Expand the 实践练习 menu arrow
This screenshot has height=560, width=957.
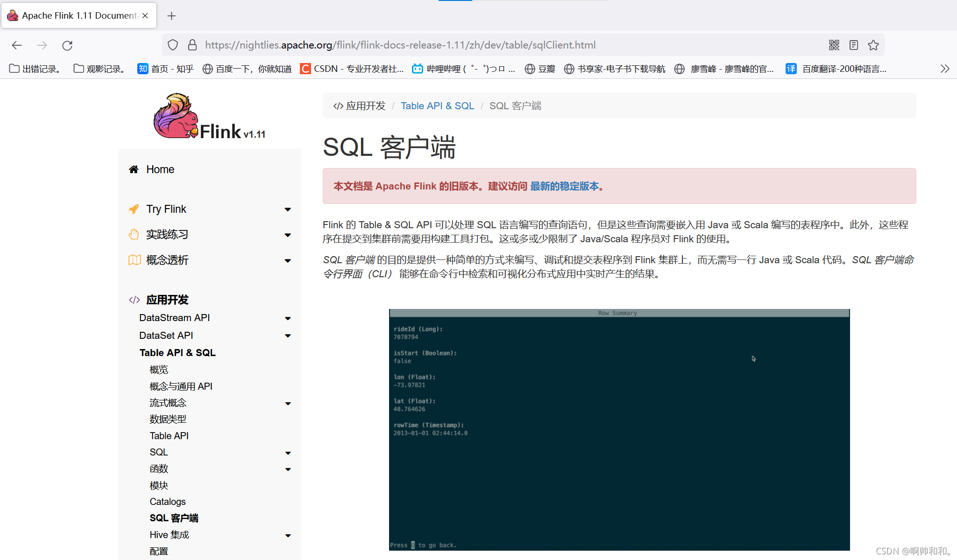288,235
